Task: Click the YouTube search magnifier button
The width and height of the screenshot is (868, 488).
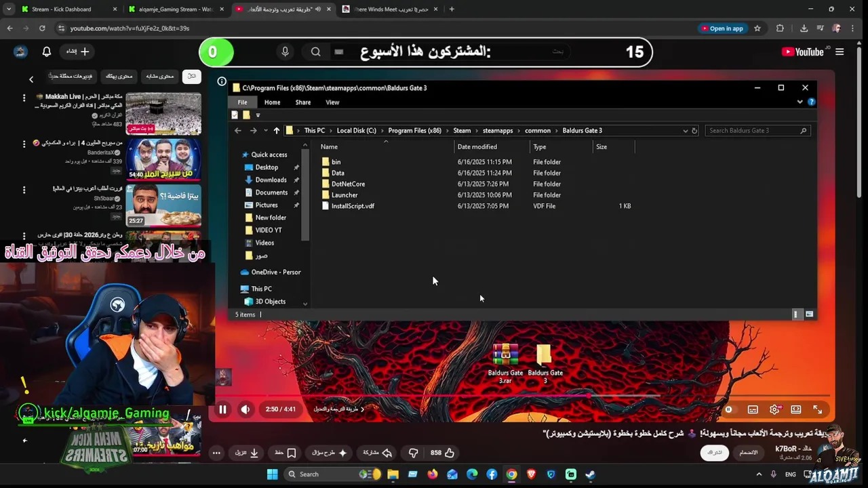Action: tap(316, 52)
